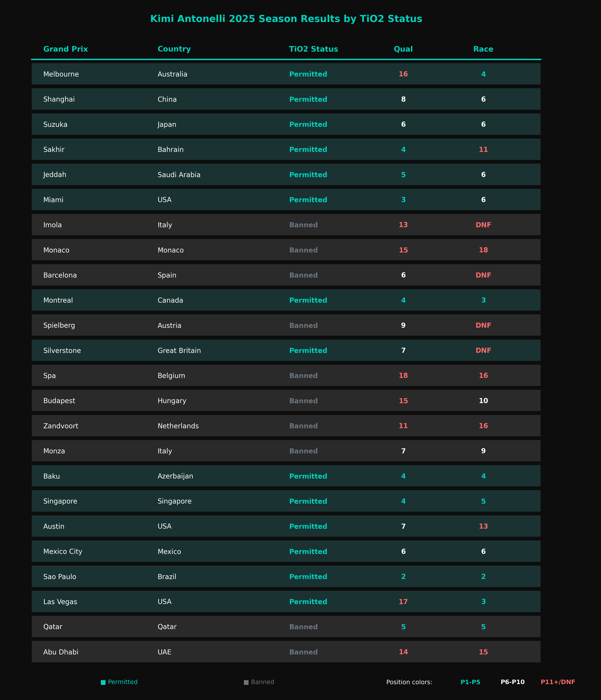Click the Abu Dhabi row name
601x700 pixels.
pyautogui.click(x=61, y=652)
